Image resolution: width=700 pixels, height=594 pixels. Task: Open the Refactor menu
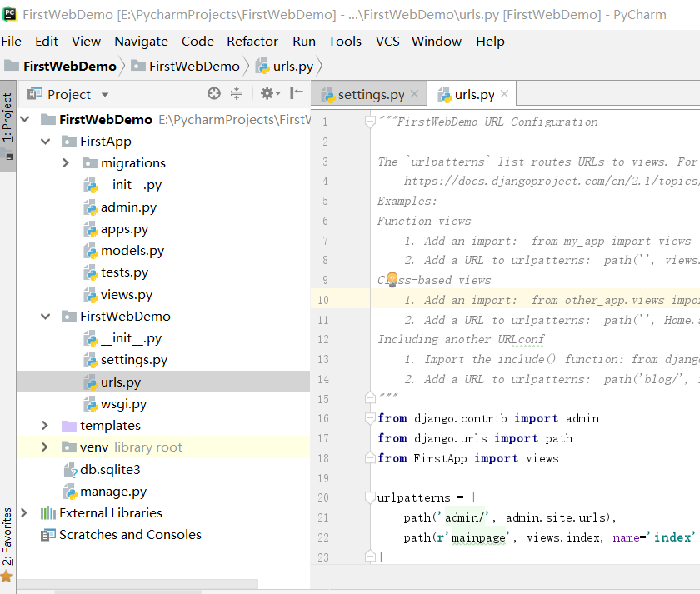pos(252,42)
